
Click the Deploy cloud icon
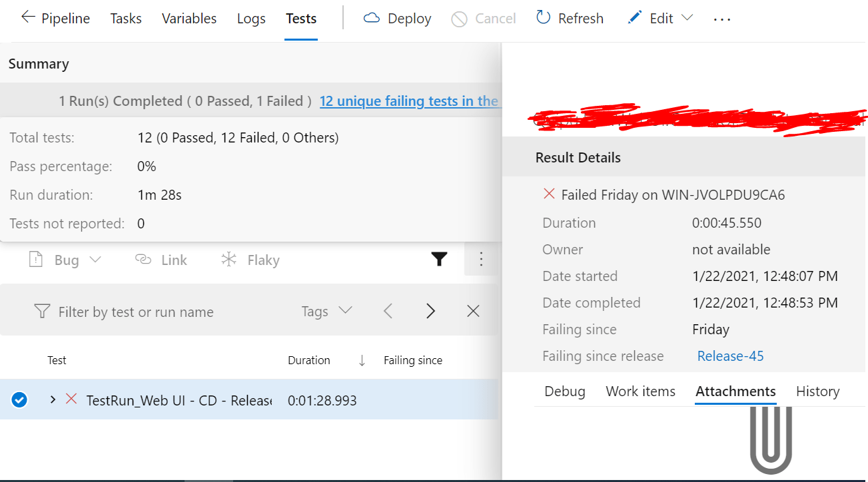click(x=371, y=18)
